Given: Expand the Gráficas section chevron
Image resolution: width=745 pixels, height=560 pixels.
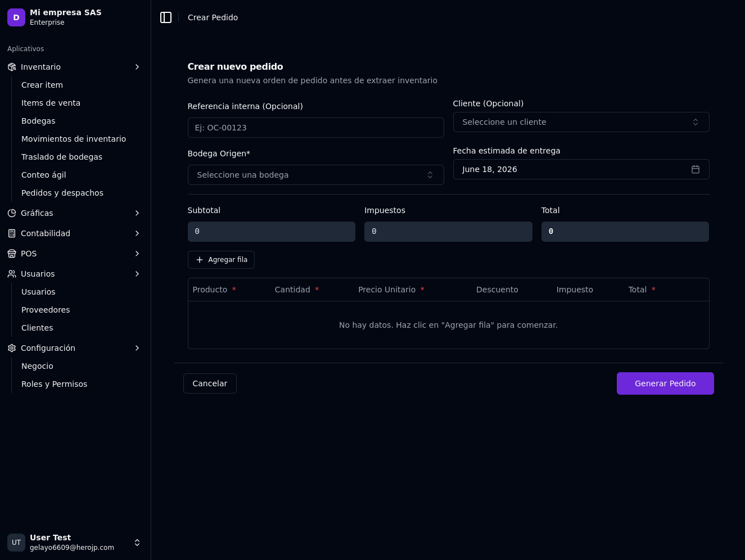Looking at the screenshot, I should point(137,213).
